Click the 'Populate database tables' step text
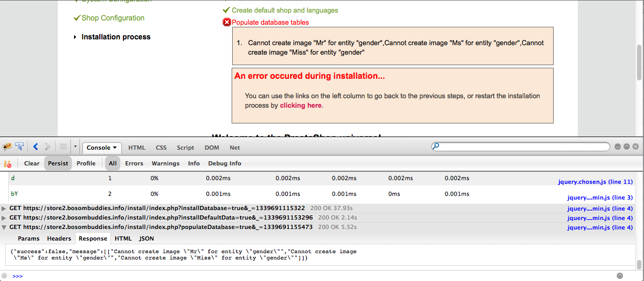 point(270,22)
